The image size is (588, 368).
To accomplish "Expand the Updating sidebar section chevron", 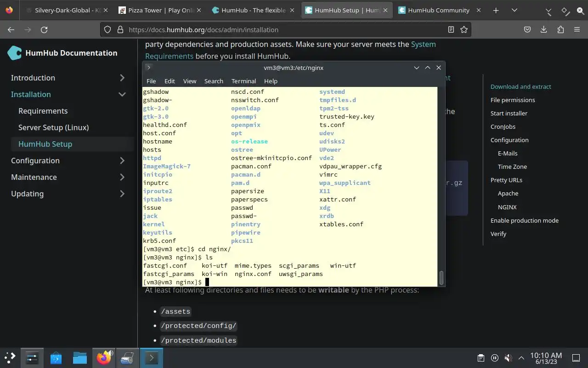I will [x=122, y=194].
